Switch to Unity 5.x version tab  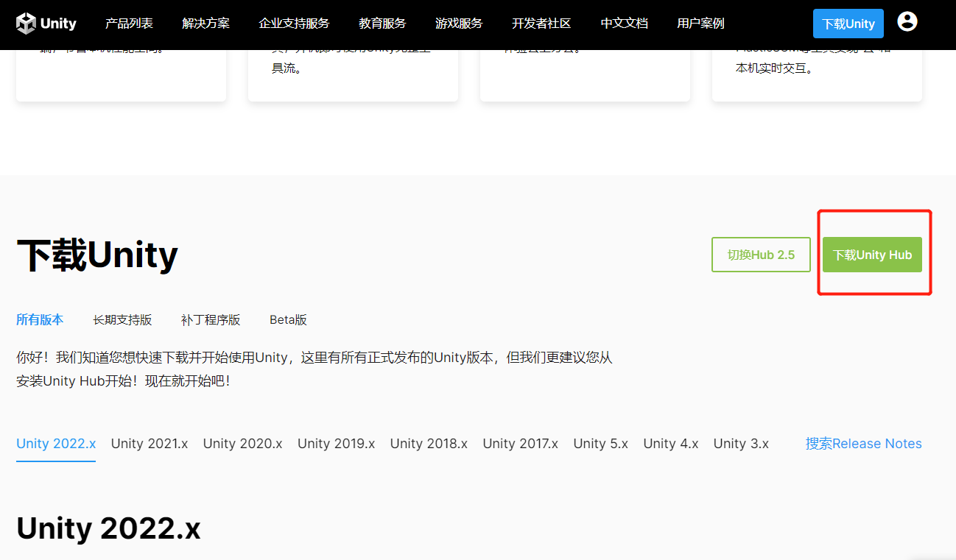pyautogui.click(x=600, y=444)
